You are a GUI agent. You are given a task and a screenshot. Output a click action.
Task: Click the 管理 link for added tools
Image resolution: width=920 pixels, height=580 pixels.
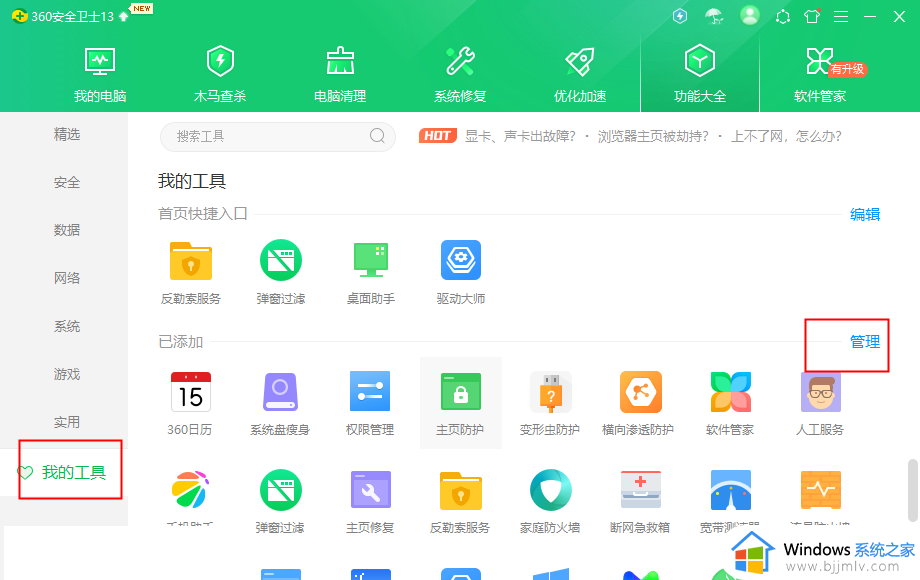865,342
